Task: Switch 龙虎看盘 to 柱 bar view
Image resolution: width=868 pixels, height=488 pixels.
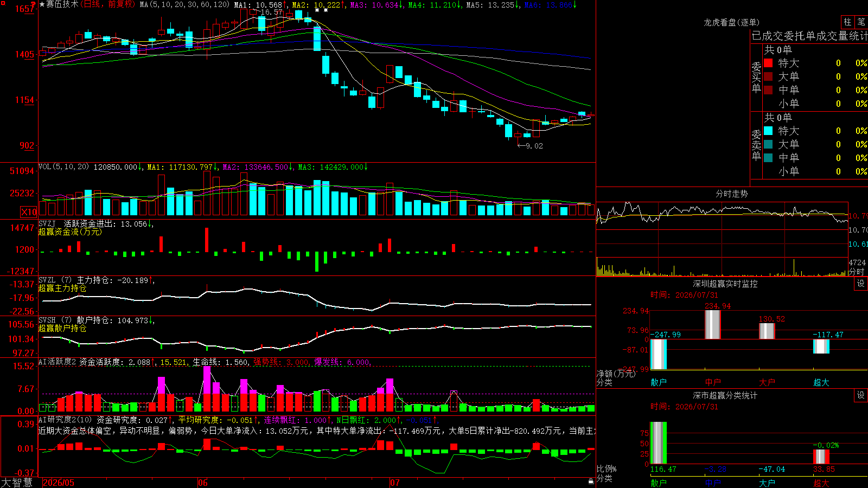Action: 847,22
